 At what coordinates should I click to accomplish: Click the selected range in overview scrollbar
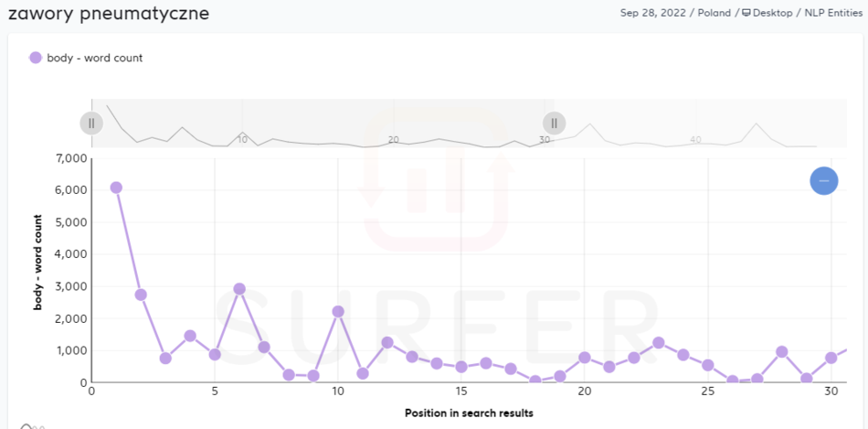point(320,123)
